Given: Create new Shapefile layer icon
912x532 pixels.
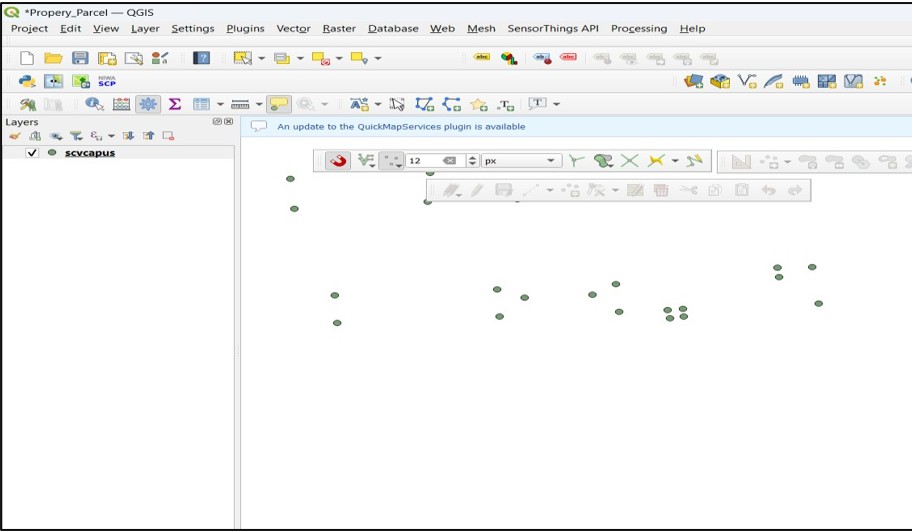Looking at the screenshot, I should point(747,81).
